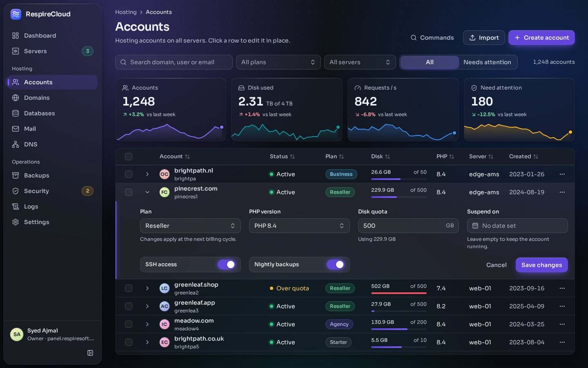Check the brightpath.nl row checkbox
588x368 pixels.
pyautogui.click(x=129, y=174)
